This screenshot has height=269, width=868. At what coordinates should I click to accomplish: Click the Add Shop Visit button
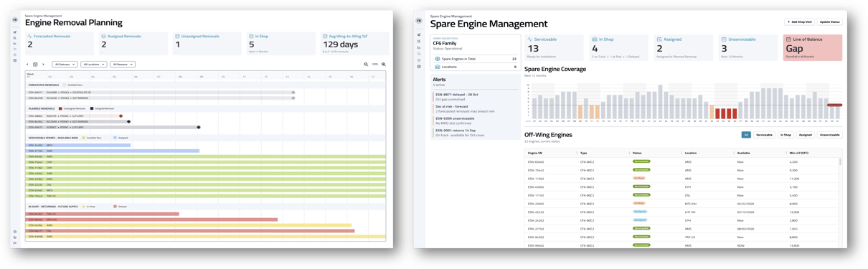click(x=799, y=22)
